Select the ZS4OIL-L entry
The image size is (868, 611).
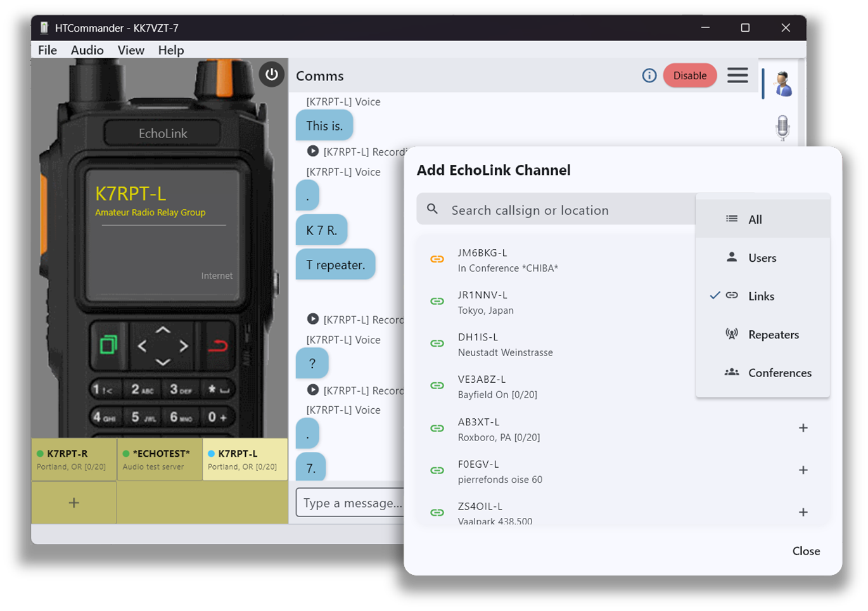tap(623, 511)
